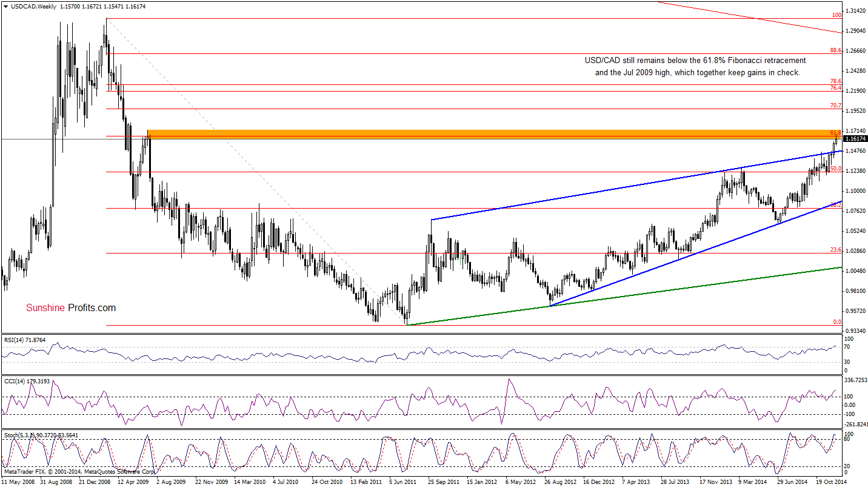Click the 0.98100 price scale label
The image size is (868, 487).
pos(856,291)
